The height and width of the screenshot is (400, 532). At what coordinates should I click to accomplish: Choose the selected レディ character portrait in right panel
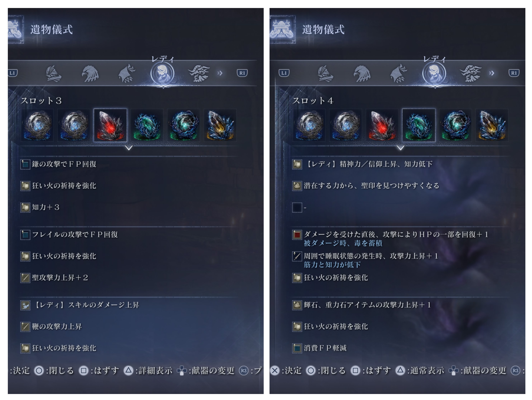coord(434,73)
